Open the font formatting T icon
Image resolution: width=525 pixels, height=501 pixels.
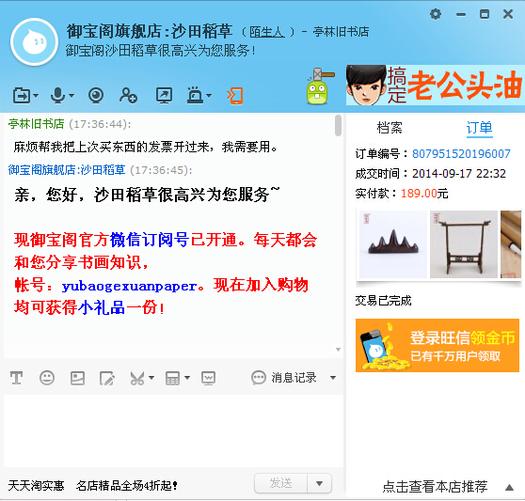[16, 378]
